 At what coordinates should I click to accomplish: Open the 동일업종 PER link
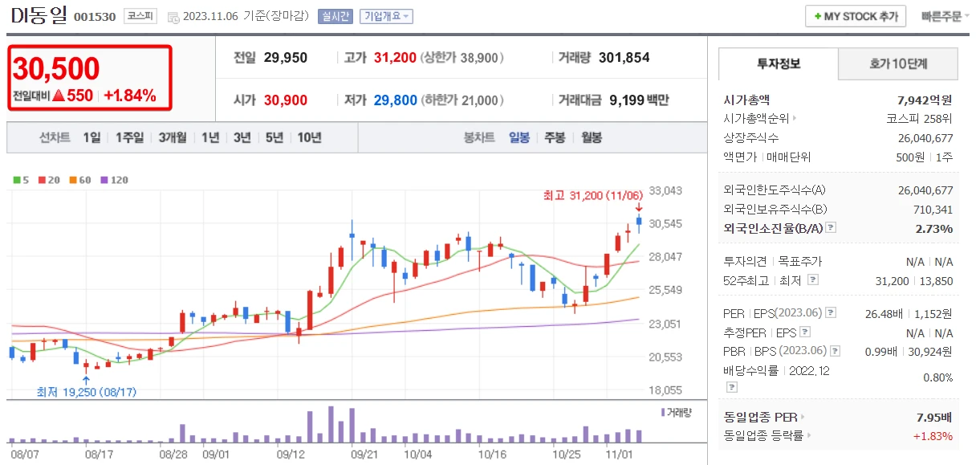coord(758,418)
